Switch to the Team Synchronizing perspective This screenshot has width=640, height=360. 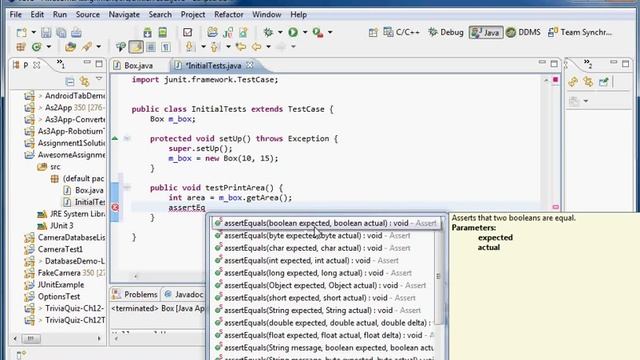(x=580, y=32)
